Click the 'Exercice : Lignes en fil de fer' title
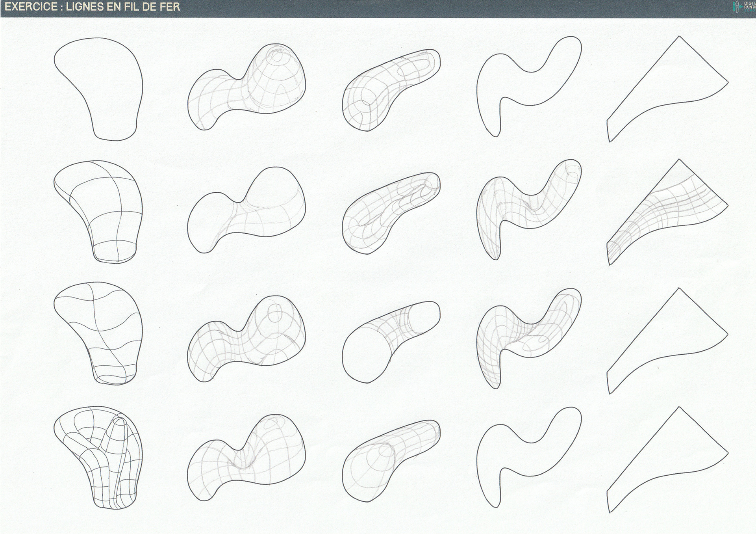Screen dimensions: 756x534 [x=93, y=7]
